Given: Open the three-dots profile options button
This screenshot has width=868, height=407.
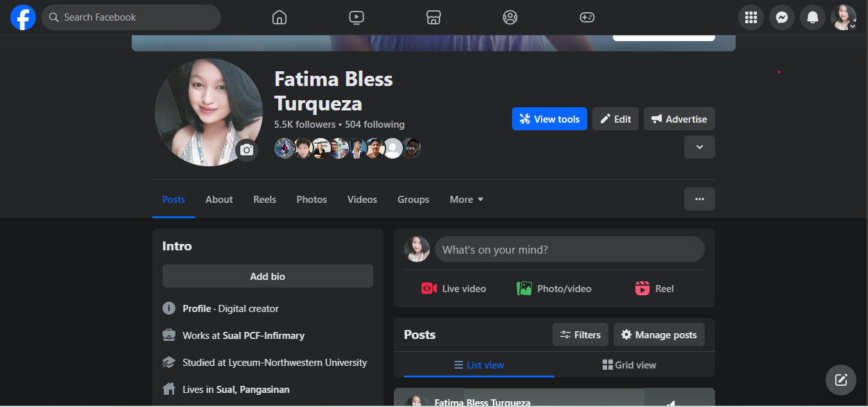Looking at the screenshot, I should coord(700,199).
